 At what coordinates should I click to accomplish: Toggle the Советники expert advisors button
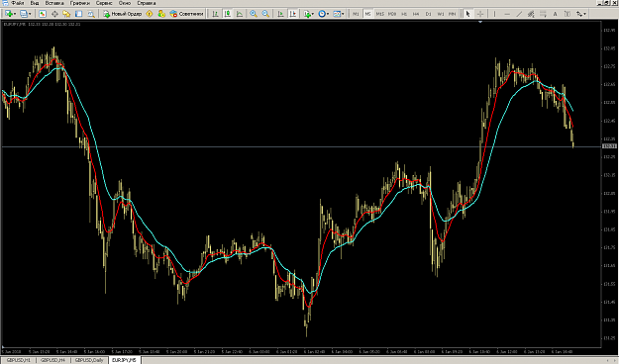click(186, 14)
